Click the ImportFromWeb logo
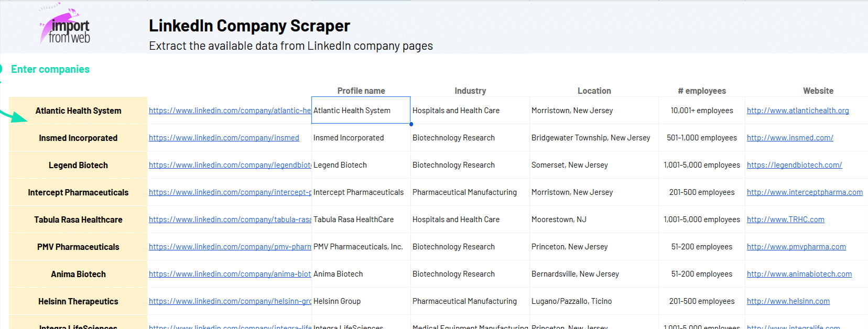Viewport: 868px width, 329px height. tap(66, 26)
